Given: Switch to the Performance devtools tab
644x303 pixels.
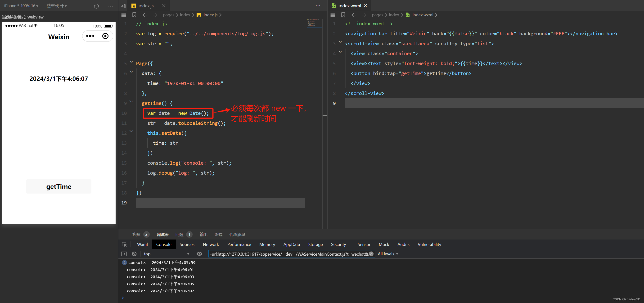Looking at the screenshot, I should [x=239, y=244].
